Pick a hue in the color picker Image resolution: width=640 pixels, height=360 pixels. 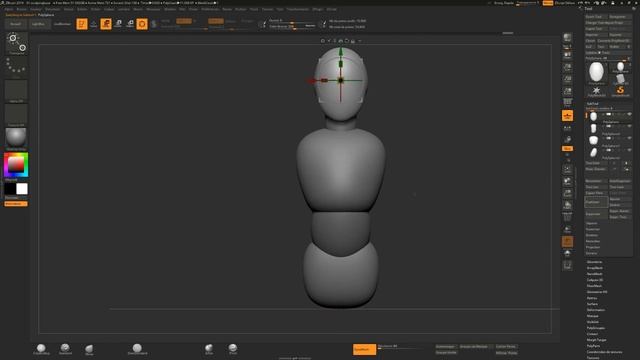pyautogui.click(x=16, y=165)
